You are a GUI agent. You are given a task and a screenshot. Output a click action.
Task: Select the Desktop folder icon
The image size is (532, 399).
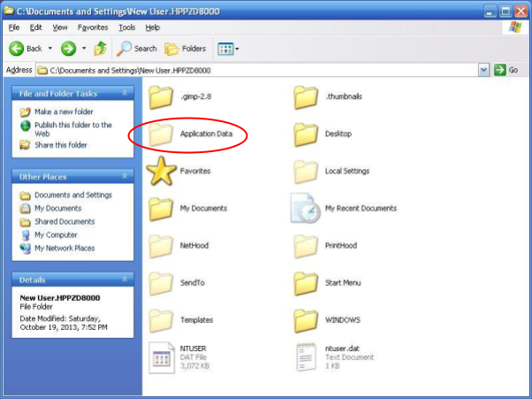pyautogui.click(x=306, y=134)
